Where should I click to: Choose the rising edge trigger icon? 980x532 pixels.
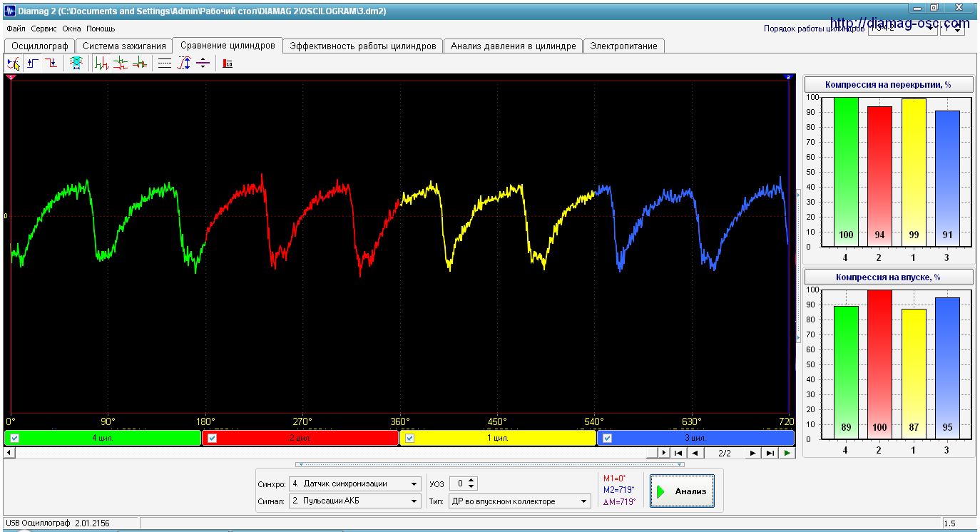32,63
